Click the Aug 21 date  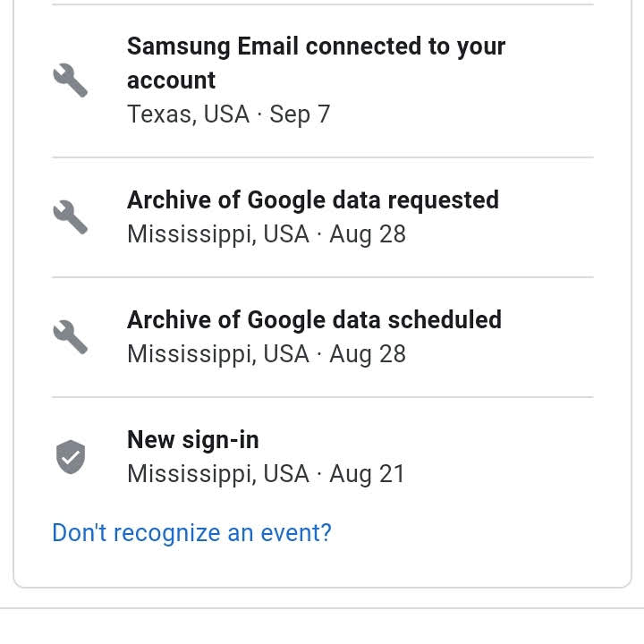[x=368, y=474]
